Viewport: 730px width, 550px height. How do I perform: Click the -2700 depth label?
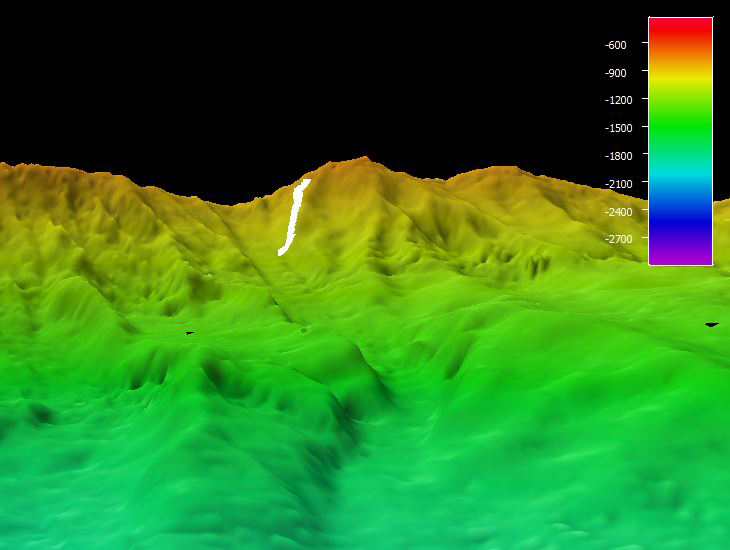(618, 239)
